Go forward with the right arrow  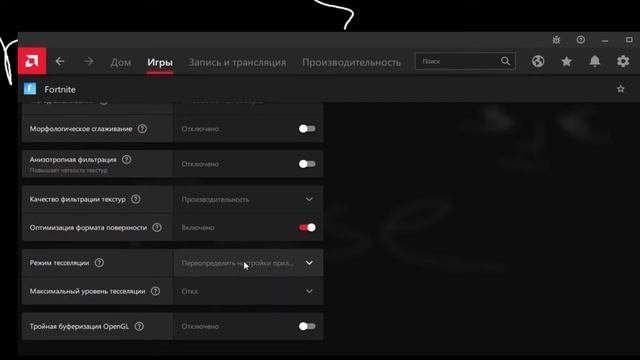pos(89,61)
